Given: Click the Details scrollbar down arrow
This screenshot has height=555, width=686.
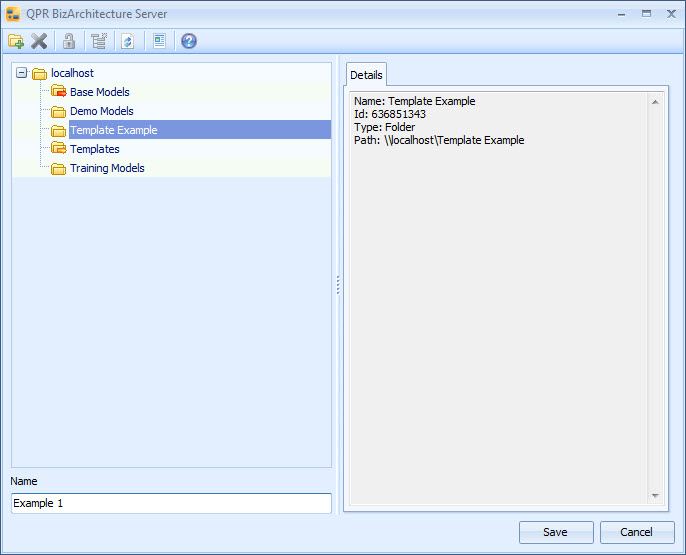Looking at the screenshot, I should tap(655, 496).
